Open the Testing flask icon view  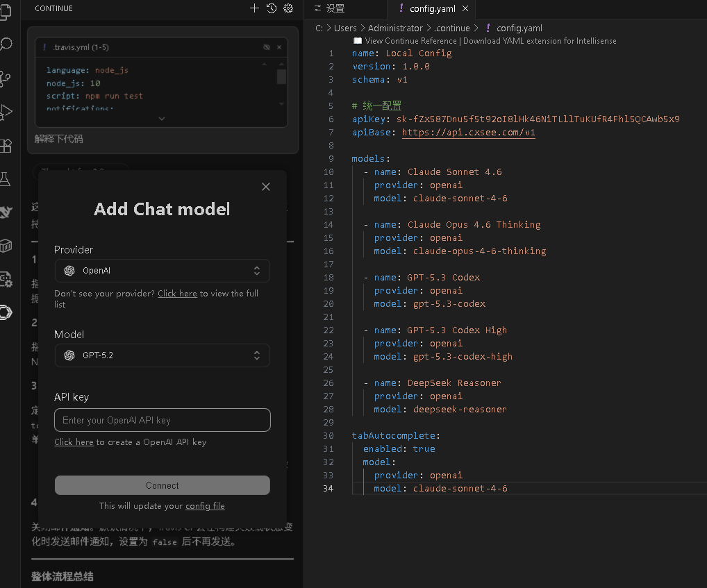[6, 179]
